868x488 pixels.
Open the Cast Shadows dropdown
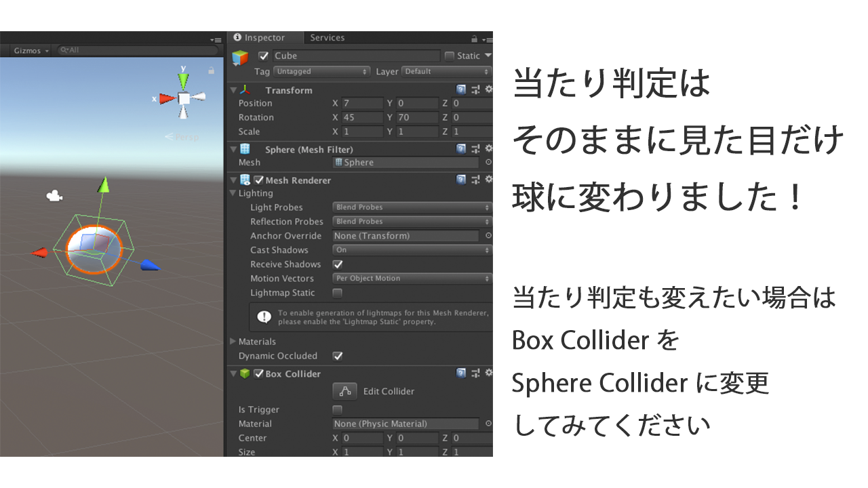click(412, 250)
